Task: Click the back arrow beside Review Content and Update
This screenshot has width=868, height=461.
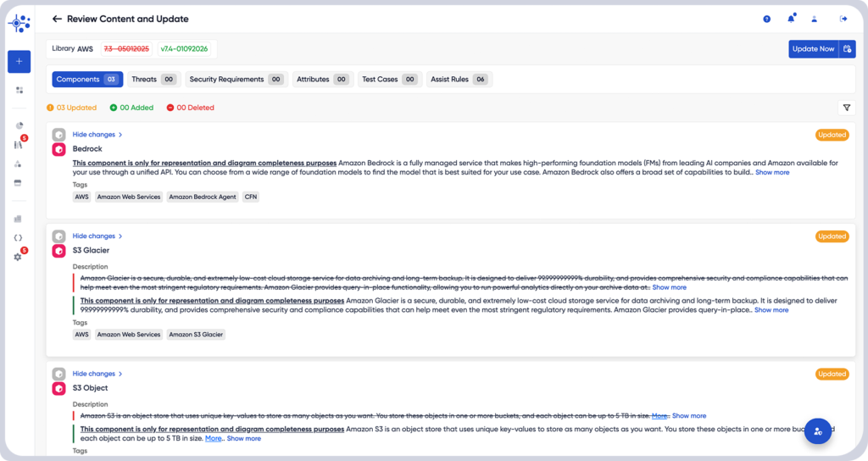Action: point(57,19)
